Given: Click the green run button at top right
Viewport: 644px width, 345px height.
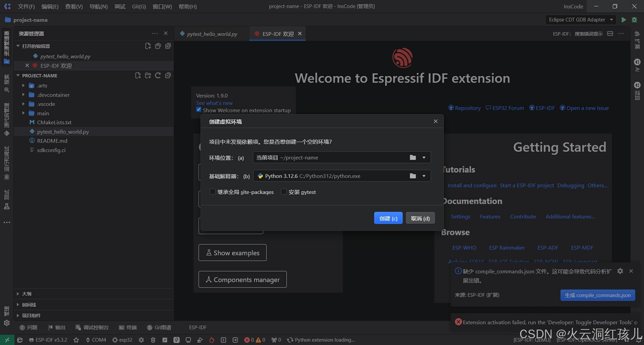Looking at the screenshot, I should coord(624,20).
